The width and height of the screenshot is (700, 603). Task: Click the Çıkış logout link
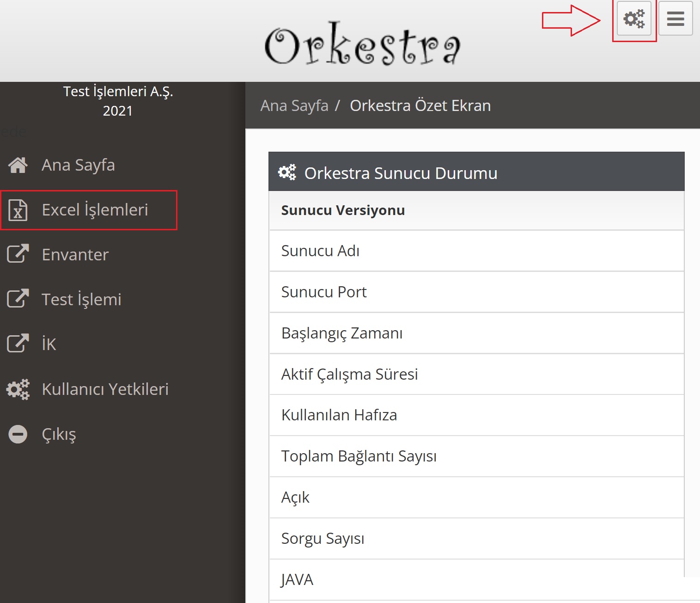point(59,434)
